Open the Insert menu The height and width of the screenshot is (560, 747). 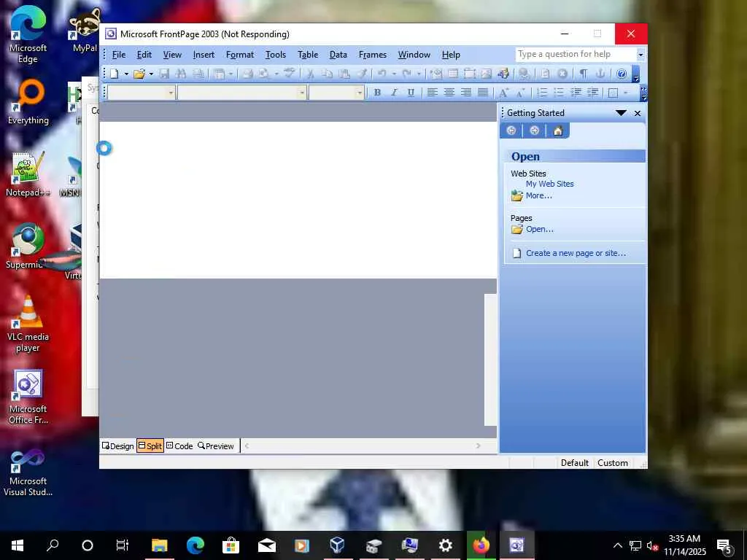(x=204, y=55)
